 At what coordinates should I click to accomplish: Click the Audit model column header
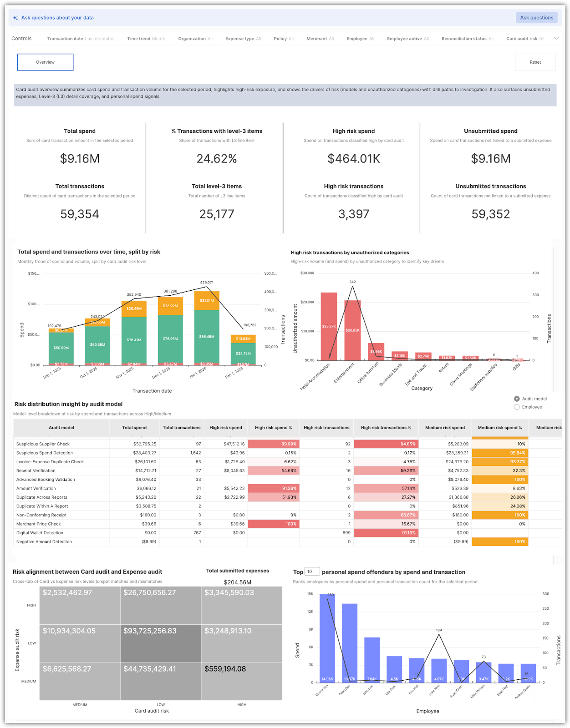click(x=61, y=428)
